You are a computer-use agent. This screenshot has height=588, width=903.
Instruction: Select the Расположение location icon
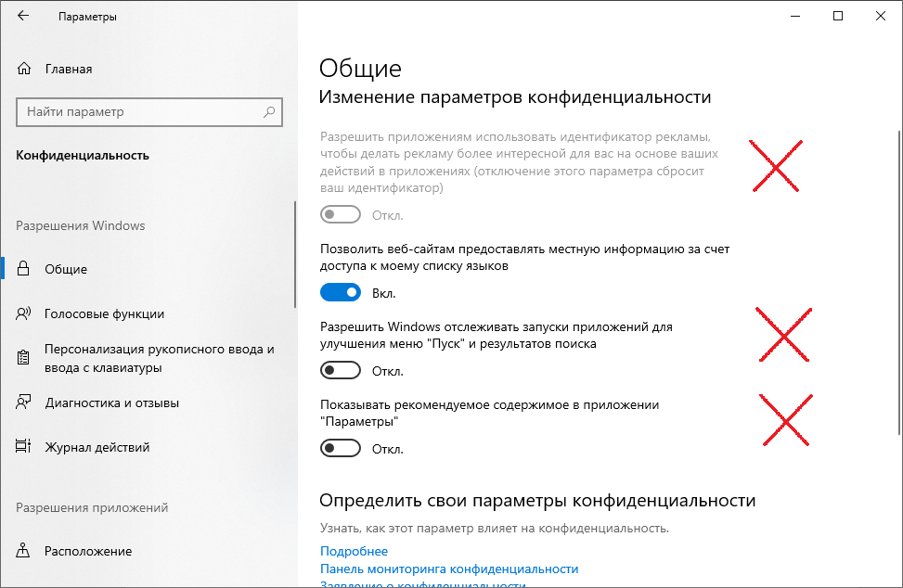[x=24, y=551]
